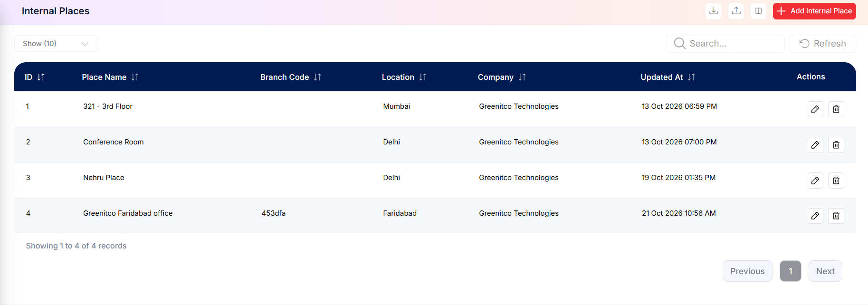Edit the Nehru Place row
868x305 pixels.
pyautogui.click(x=815, y=181)
